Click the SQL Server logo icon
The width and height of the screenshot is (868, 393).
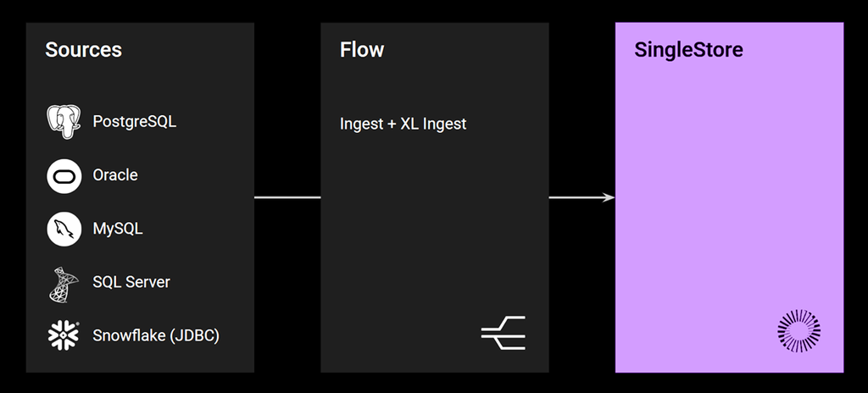63,285
